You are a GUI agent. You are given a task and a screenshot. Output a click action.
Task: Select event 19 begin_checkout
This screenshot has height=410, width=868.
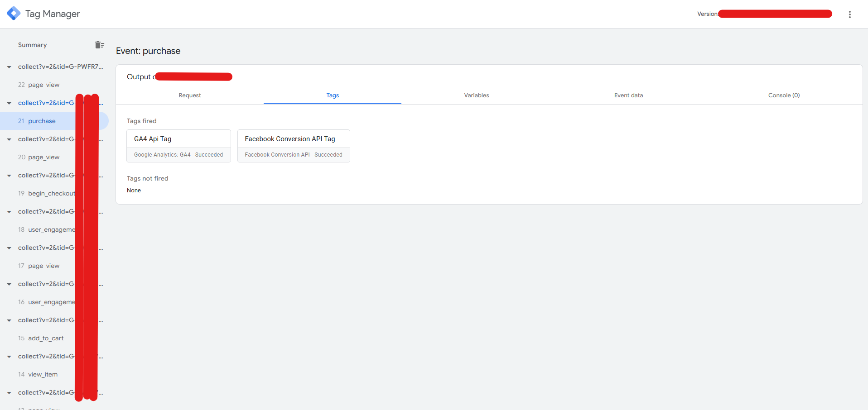[x=54, y=193]
